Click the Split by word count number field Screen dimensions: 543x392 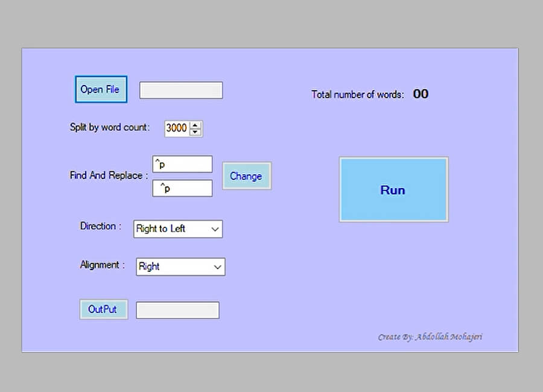176,128
